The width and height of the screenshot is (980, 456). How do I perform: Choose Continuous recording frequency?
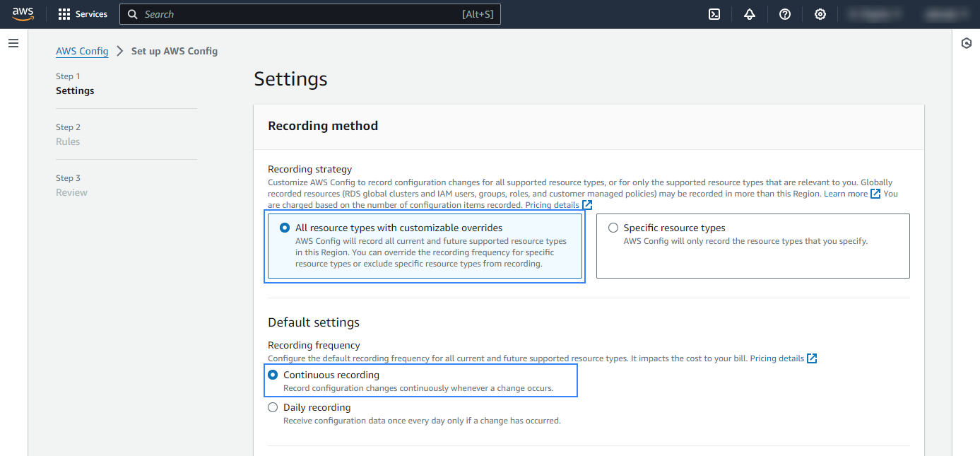(x=273, y=375)
